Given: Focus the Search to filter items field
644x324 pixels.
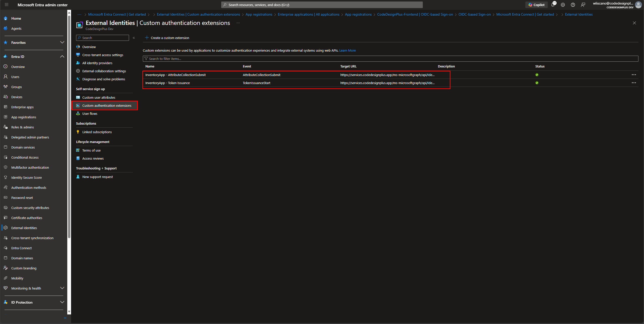Looking at the screenshot, I should (391, 59).
